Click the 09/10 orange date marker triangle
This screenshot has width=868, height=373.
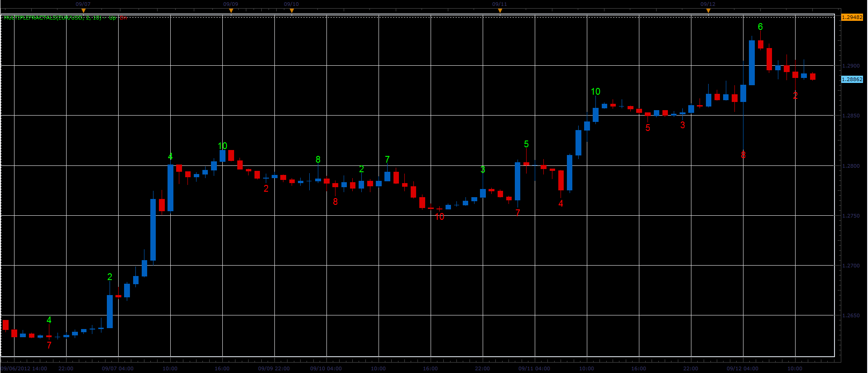292,11
